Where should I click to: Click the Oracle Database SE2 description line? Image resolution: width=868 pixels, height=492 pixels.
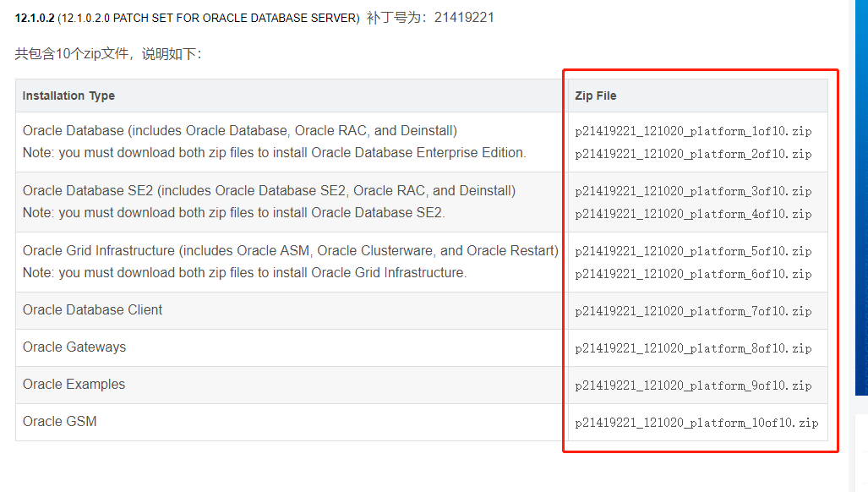coord(269,190)
